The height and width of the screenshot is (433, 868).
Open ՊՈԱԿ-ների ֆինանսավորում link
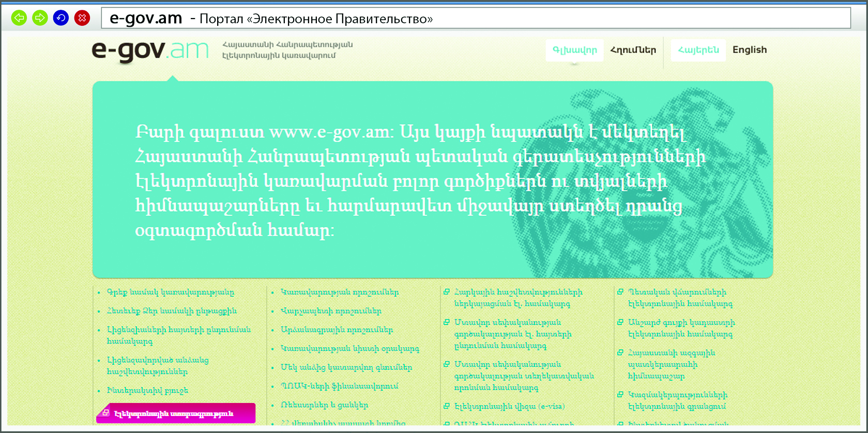(x=340, y=386)
